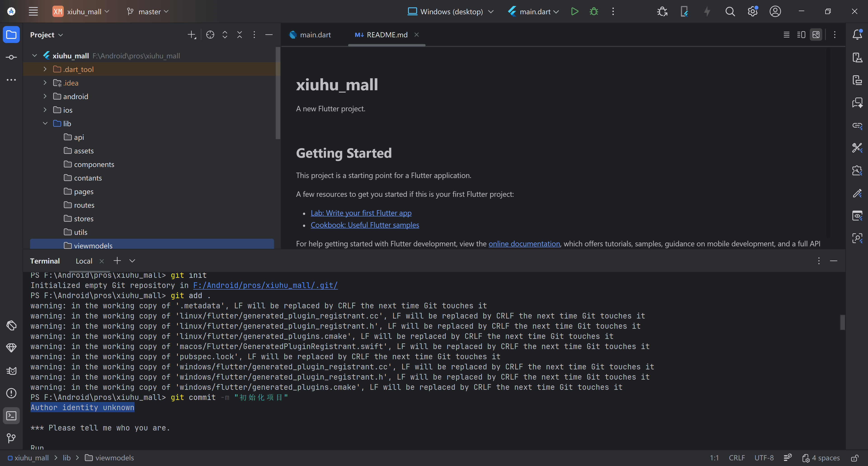
Task: Click Search Everywhere magnifier icon
Action: click(x=730, y=12)
